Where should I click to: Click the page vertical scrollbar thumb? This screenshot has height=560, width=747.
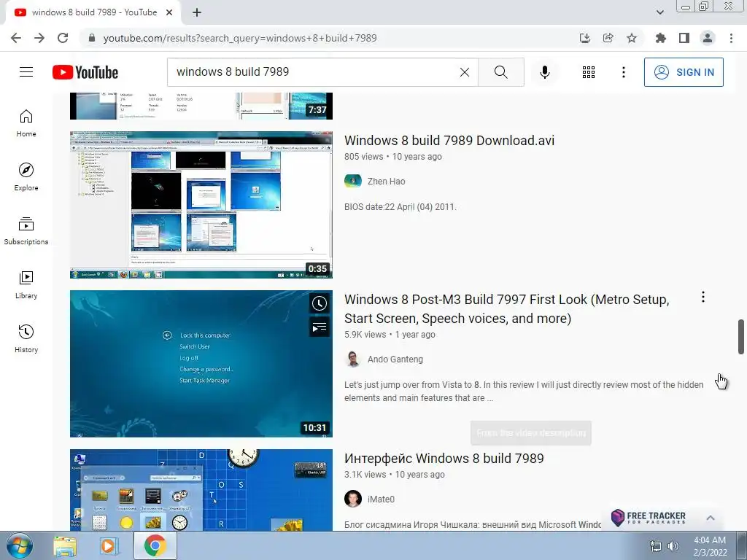tap(741, 337)
